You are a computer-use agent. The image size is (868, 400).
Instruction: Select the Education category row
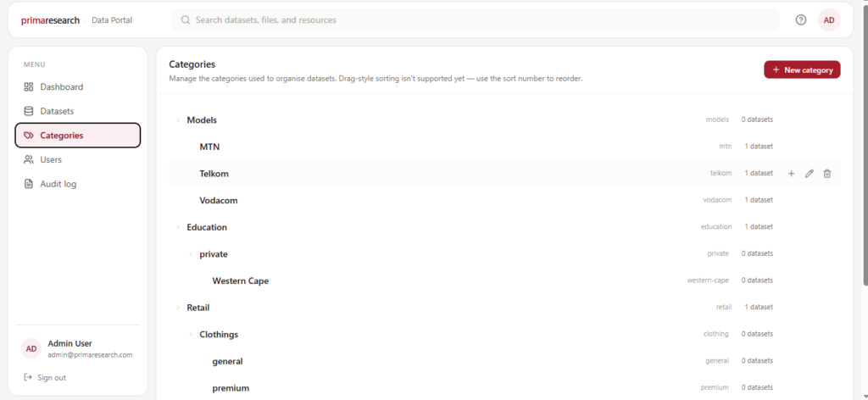tap(504, 227)
